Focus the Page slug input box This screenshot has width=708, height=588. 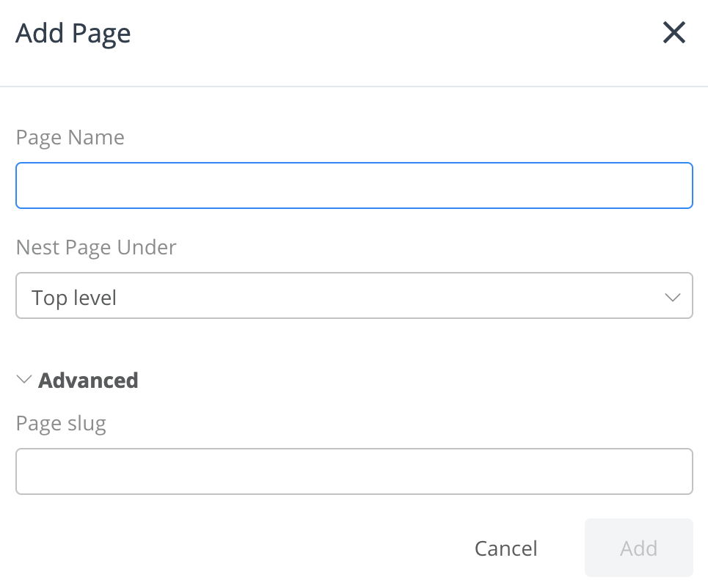pyautogui.click(x=354, y=471)
